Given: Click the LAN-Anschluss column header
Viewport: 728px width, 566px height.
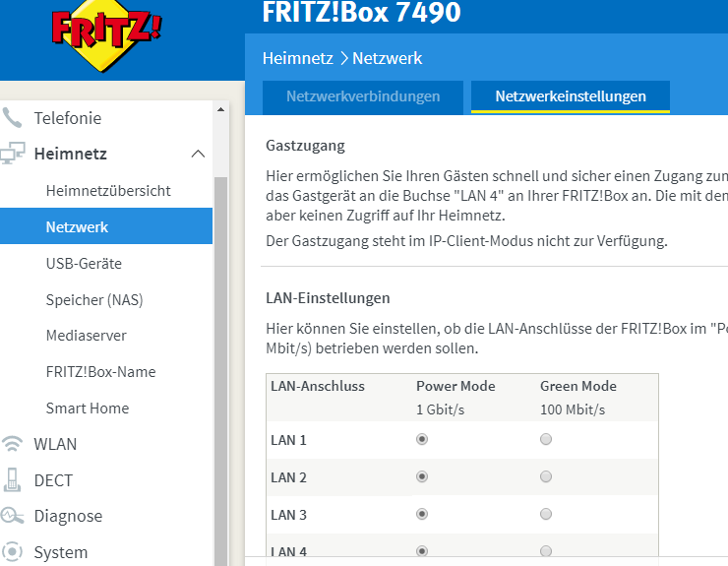Looking at the screenshot, I should pos(318,386).
